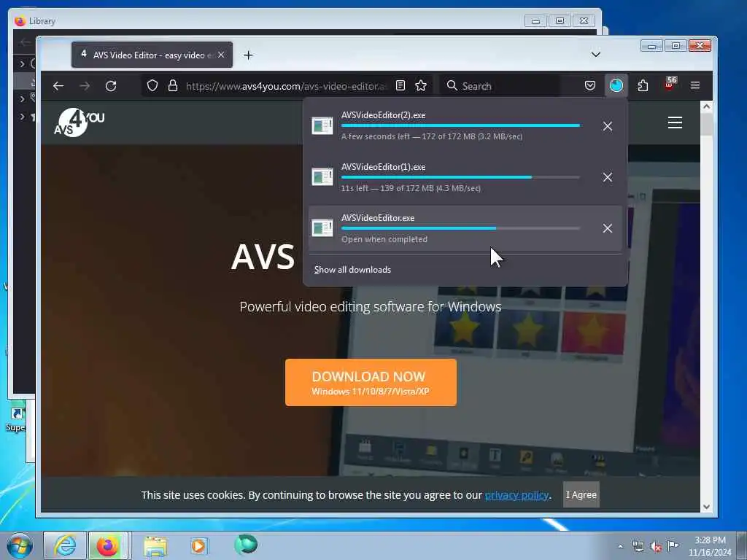Save page to Pocket icon
Viewport: 747px width, 560px height.
pos(589,86)
